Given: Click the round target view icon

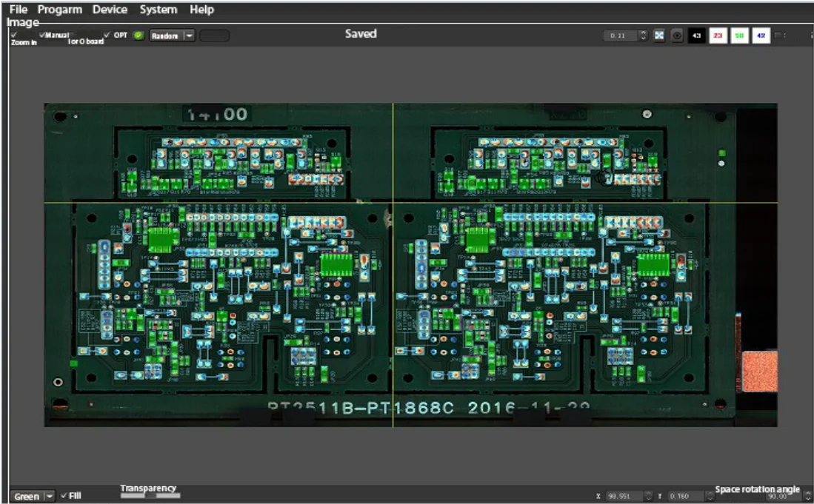Looking at the screenshot, I should click(x=677, y=36).
